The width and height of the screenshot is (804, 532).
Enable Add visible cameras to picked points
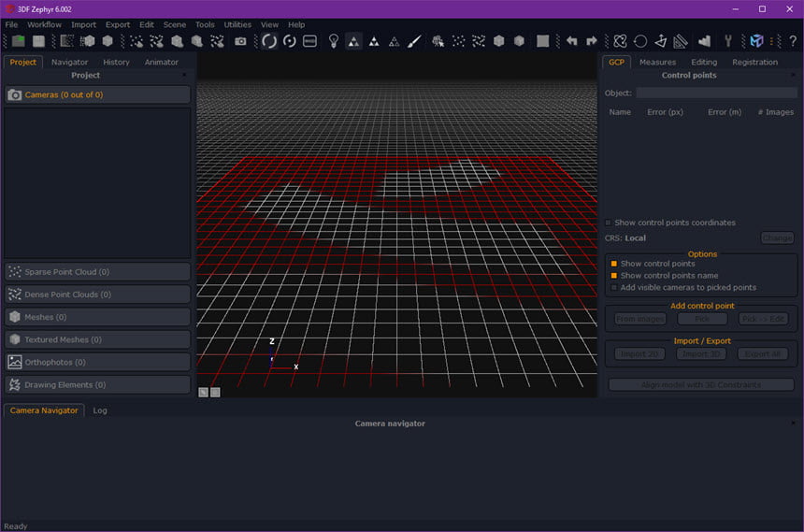(x=614, y=287)
